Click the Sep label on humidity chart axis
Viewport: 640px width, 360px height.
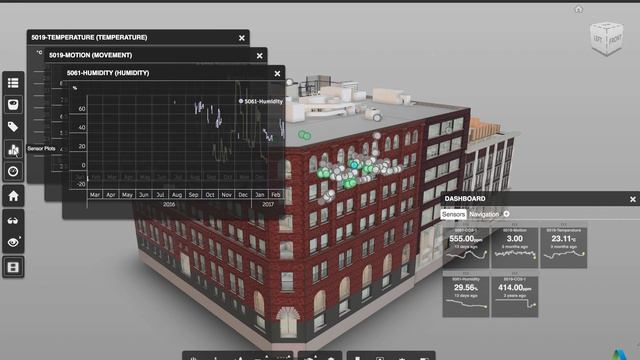(x=193, y=195)
